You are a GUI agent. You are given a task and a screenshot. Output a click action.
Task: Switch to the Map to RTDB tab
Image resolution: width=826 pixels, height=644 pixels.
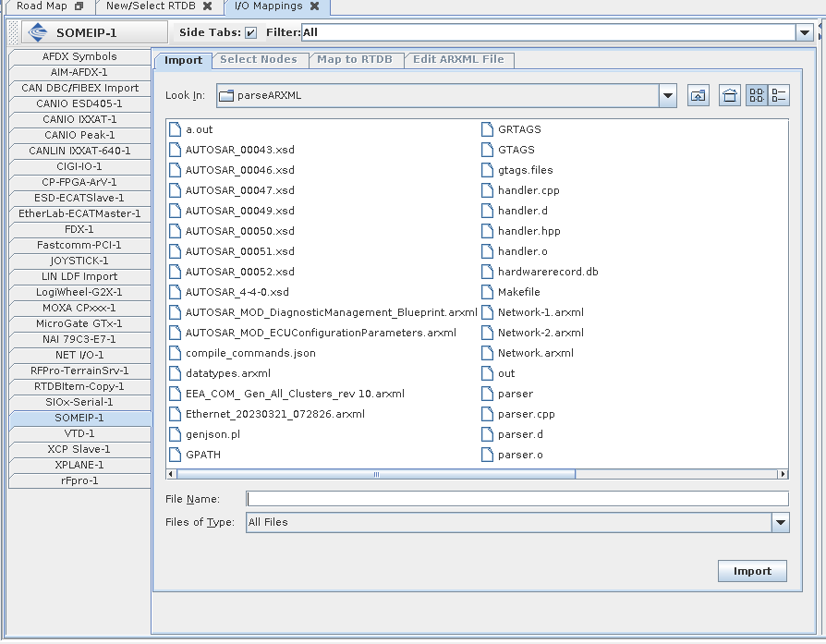(355, 59)
